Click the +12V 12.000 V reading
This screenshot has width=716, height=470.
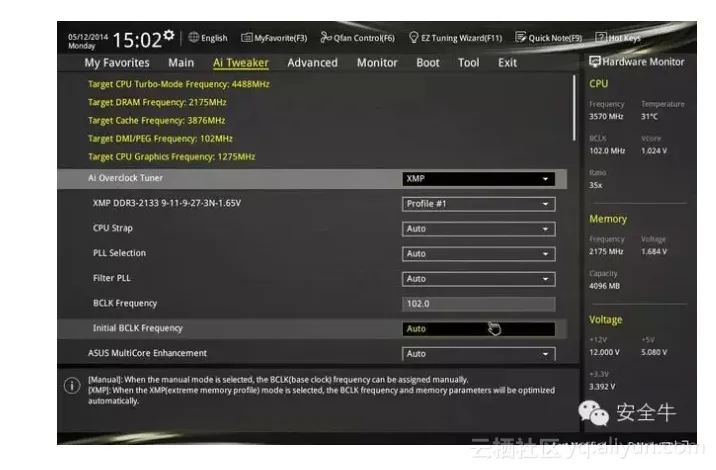(x=604, y=352)
